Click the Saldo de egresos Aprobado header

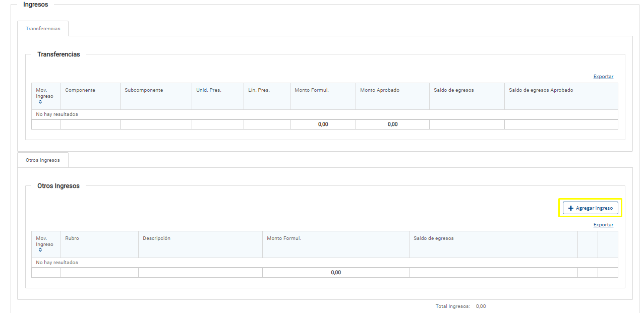point(541,90)
